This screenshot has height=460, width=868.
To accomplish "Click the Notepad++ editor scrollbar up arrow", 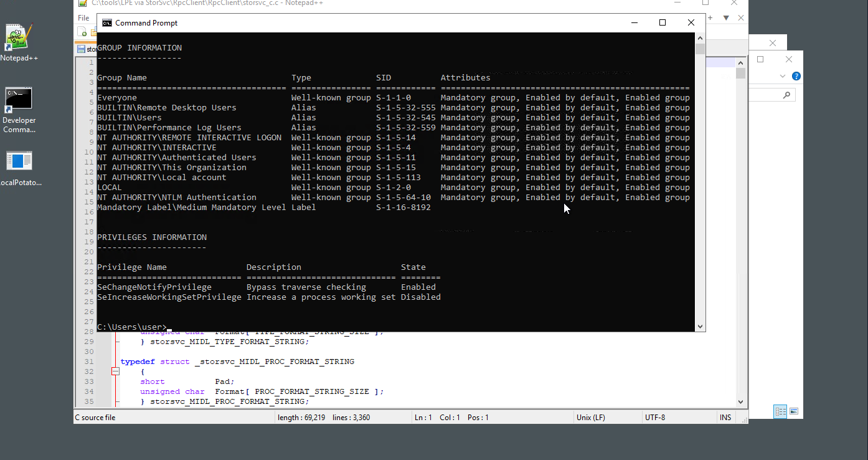I will pos(740,62).
